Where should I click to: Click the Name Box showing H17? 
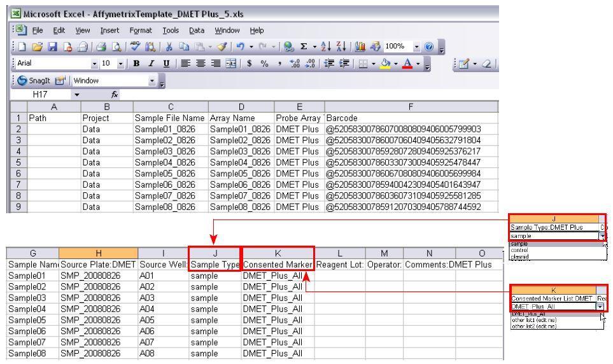41,95
